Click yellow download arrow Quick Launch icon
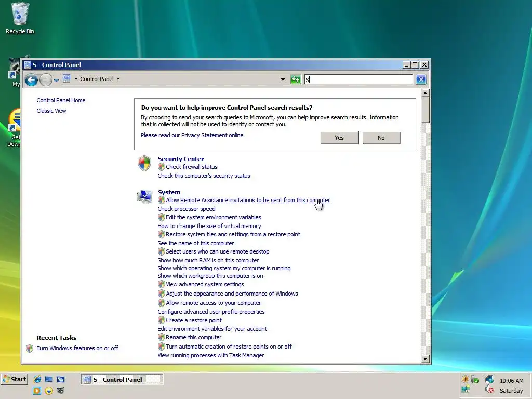Screen dimensions: 532x399 [49, 391]
